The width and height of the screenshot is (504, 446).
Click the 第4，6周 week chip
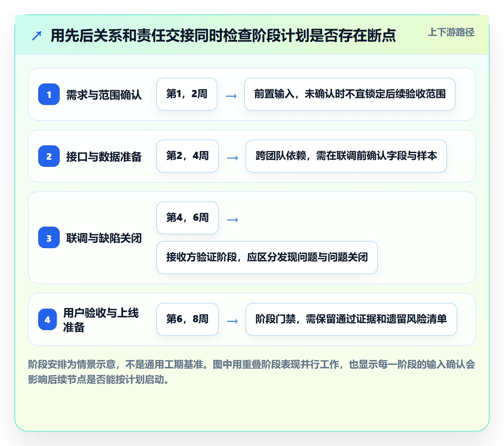[x=188, y=218]
